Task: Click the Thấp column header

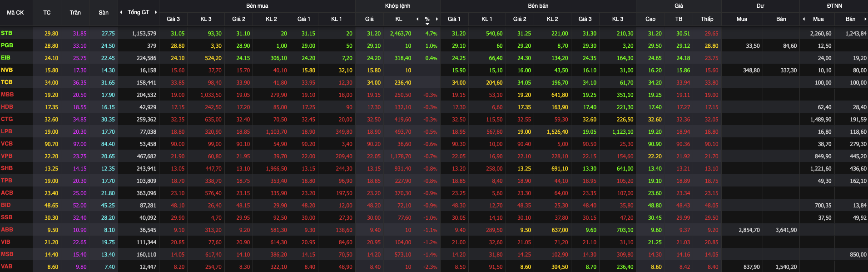Action: point(707,19)
